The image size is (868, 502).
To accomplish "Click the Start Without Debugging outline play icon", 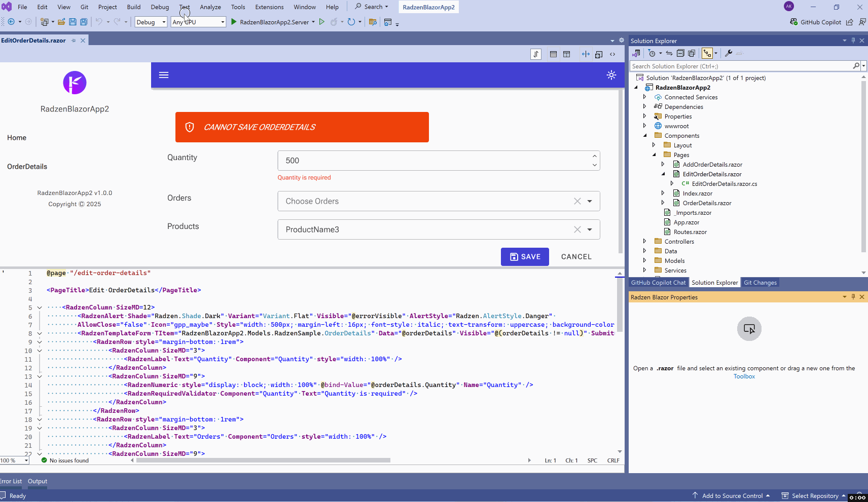I will [x=321, y=22].
